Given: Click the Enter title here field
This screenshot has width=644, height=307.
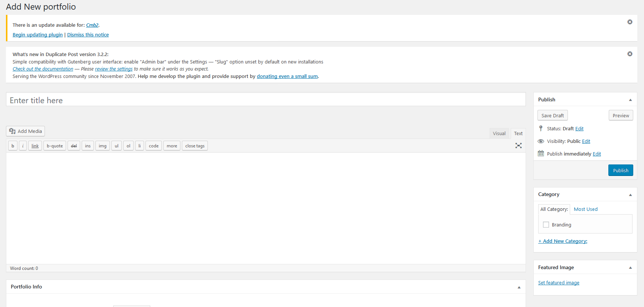Looking at the screenshot, I should point(266,100).
